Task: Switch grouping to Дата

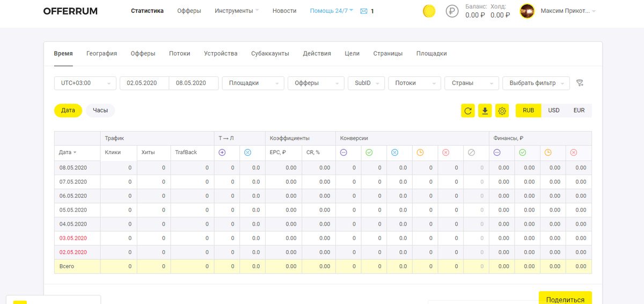Action: 68,111
